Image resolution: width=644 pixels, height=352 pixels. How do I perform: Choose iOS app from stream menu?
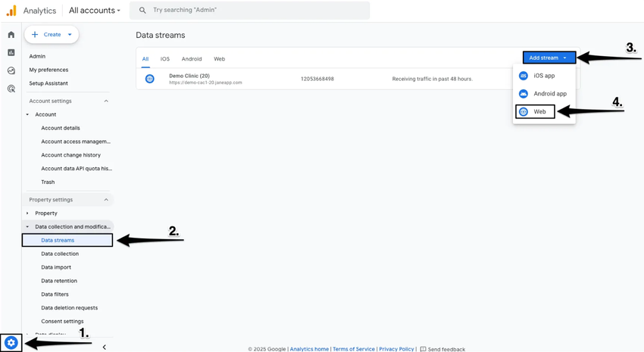543,76
